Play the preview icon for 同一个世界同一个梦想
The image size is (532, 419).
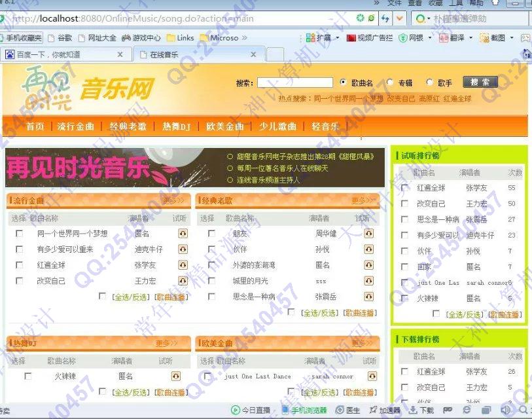(x=183, y=233)
